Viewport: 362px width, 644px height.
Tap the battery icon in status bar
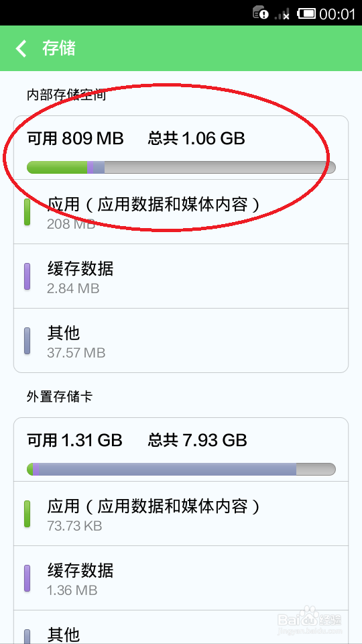tap(306, 13)
